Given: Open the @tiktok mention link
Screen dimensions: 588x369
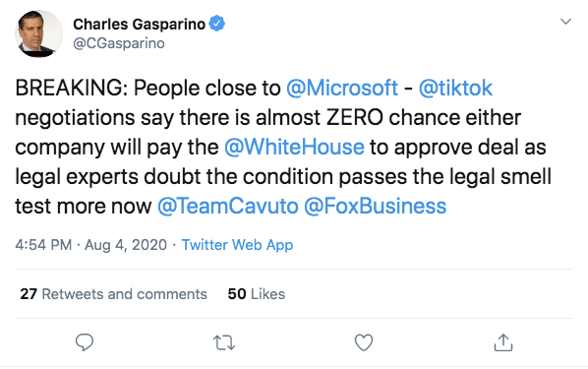Looking at the screenshot, I should point(455,88).
